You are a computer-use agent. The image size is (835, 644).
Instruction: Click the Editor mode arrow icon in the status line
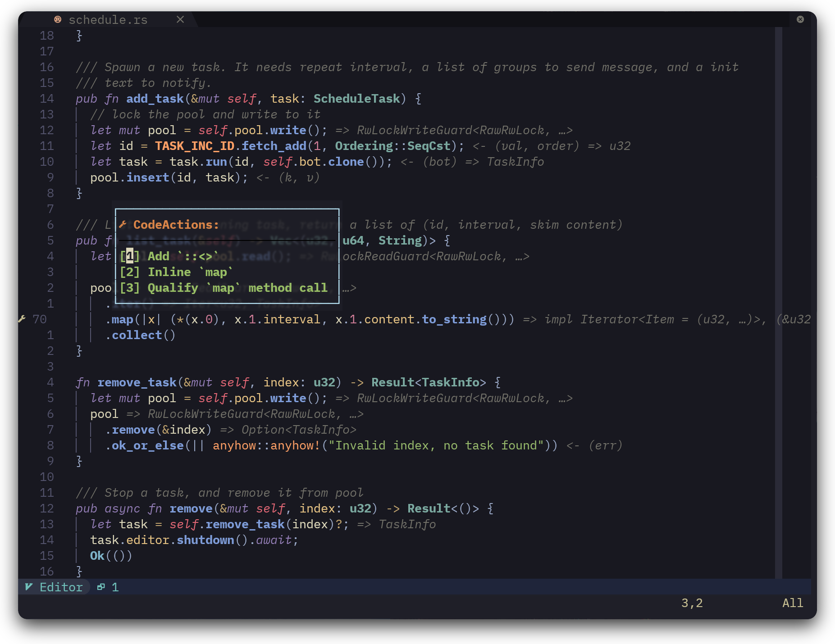[29, 587]
